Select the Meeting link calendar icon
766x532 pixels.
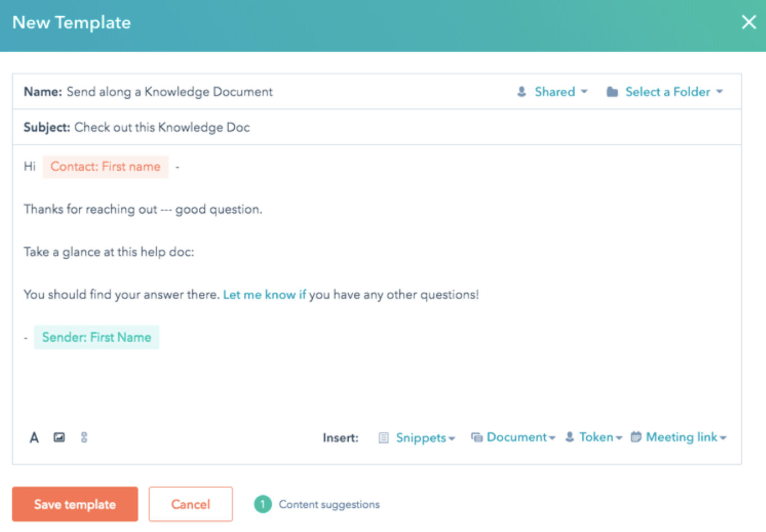tap(636, 437)
